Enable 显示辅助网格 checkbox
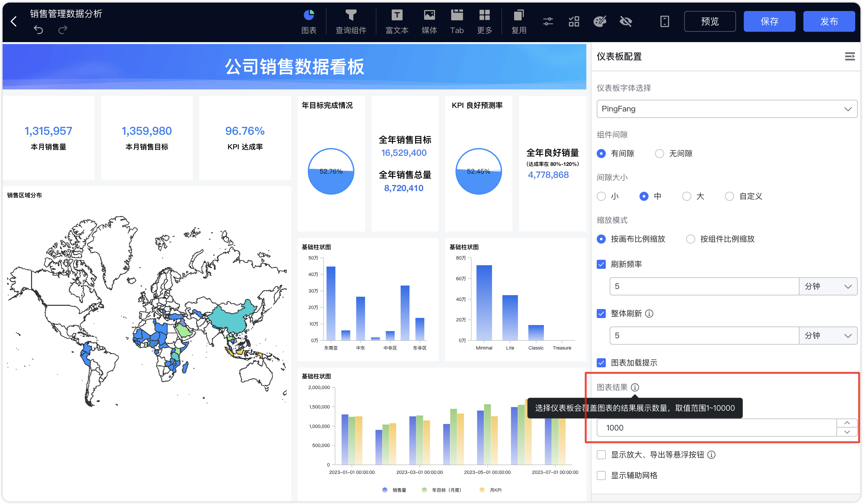 [601, 475]
